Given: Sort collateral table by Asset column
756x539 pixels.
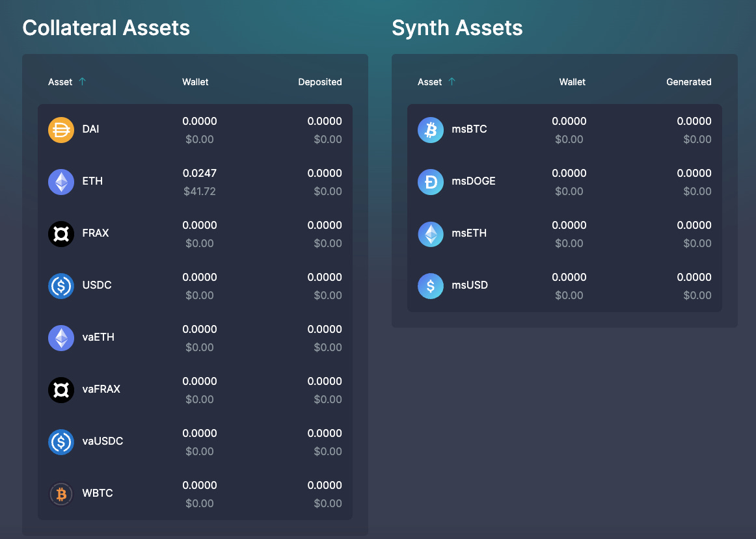Looking at the screenshot, I should [x=61, y=82].
